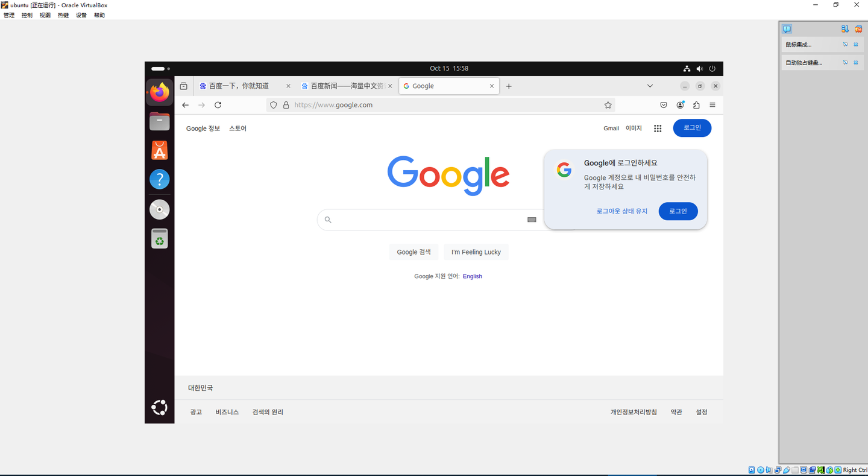Open the tab list dropdown arrow

click(650, 86)
